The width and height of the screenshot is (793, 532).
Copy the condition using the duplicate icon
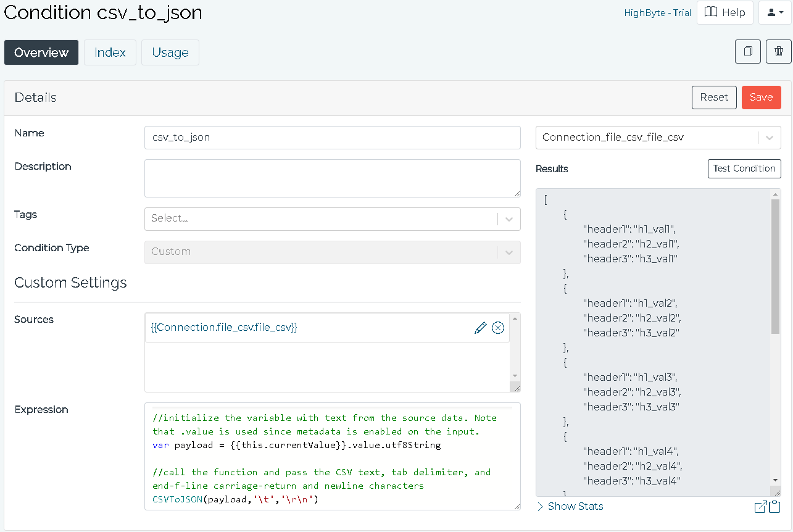(x=748, y=52)
